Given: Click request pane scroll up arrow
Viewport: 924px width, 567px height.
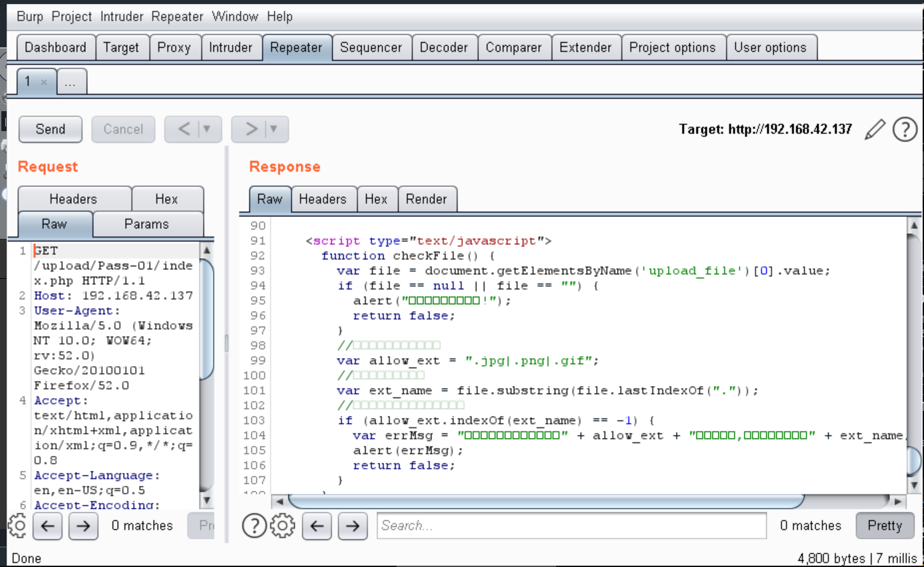Looking at the screenshot, I should [207, 250].
